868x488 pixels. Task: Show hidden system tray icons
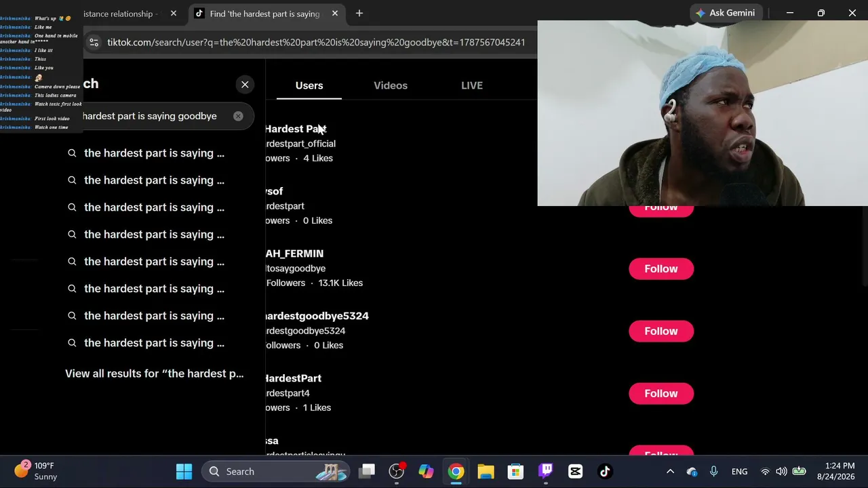[670, 472]
